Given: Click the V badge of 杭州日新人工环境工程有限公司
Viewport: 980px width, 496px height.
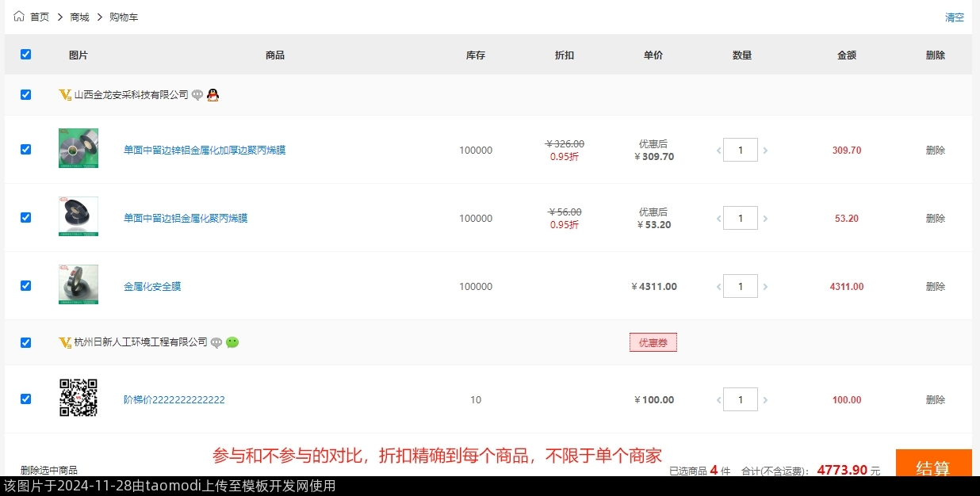Looking at the screenshot, I should pyautogui.click(x=65, y=342).
